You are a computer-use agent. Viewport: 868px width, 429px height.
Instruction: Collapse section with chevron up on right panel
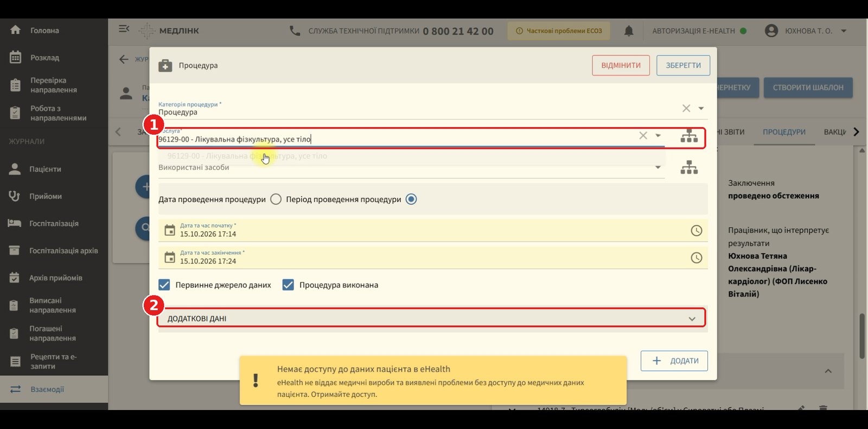click(x=828, y=371)
